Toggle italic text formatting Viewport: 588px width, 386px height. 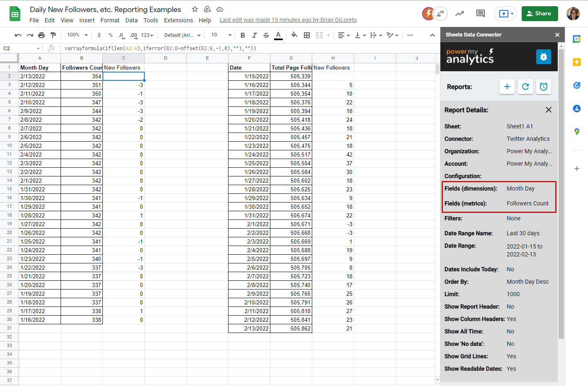[x=254, y=35]
